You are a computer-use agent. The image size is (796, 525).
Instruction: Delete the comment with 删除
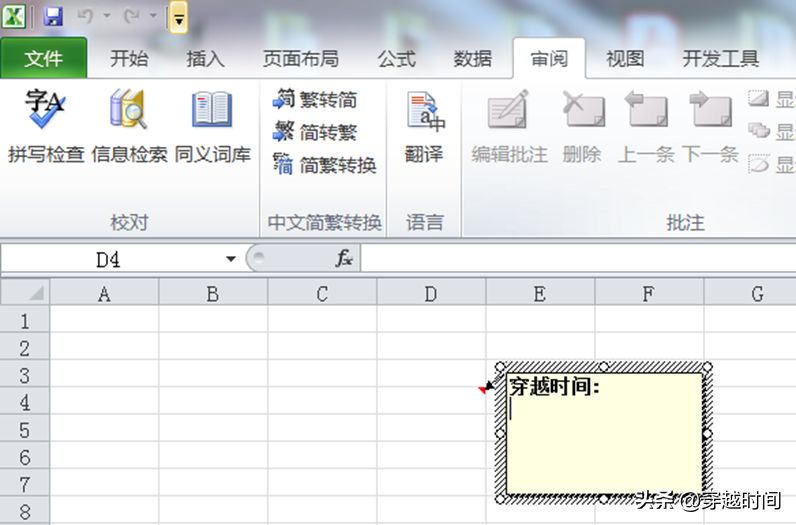[582, 126]
